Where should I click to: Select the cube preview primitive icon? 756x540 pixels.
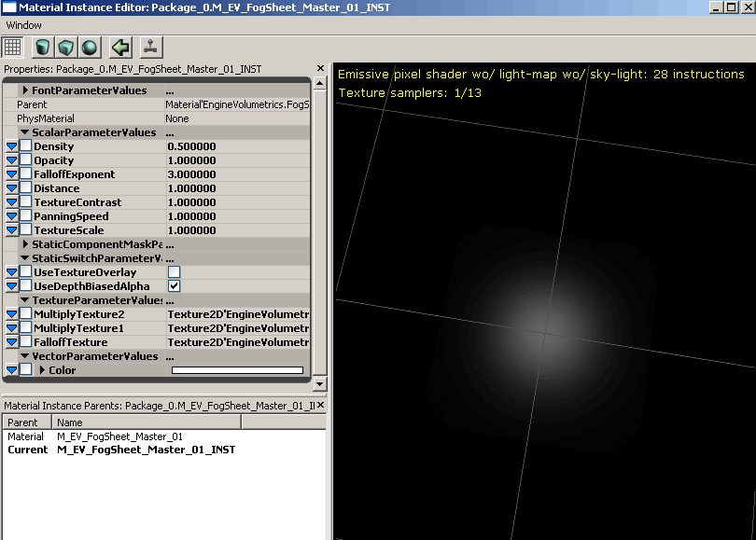click(65, 48)
